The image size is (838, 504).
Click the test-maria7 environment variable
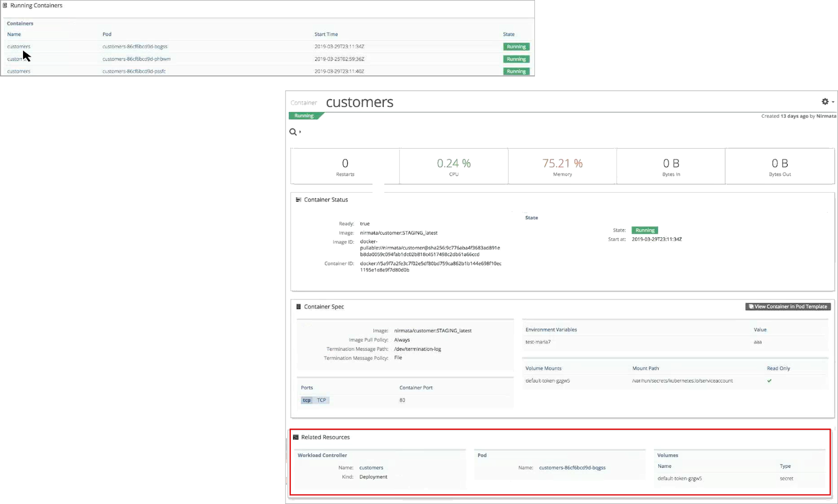click(538, 342)
